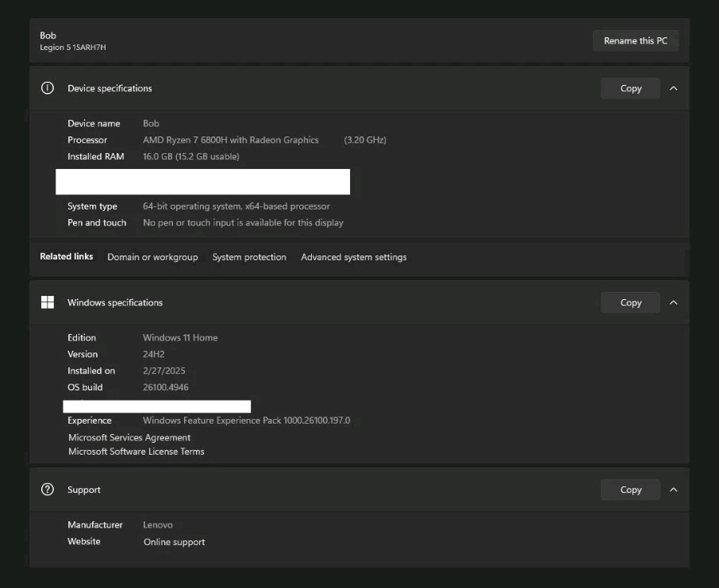Select the OS build number 26100.4946
Viewport: 719px width, 588px height.
[x=166, y=387]
